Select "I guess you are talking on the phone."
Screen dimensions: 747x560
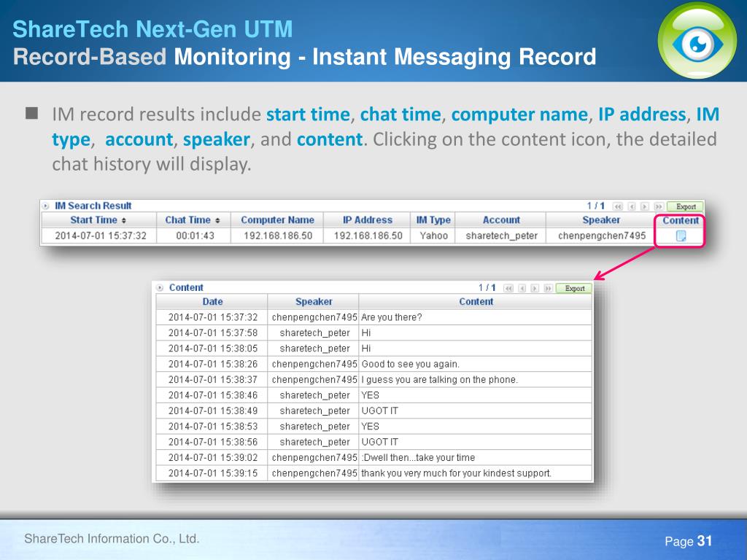tap(439, 380)
